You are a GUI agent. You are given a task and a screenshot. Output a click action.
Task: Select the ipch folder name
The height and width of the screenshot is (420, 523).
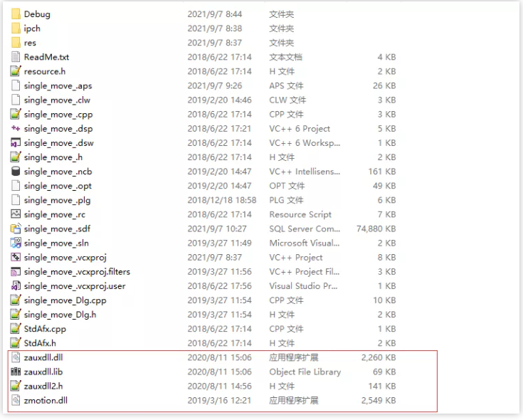tap(32, 28)
